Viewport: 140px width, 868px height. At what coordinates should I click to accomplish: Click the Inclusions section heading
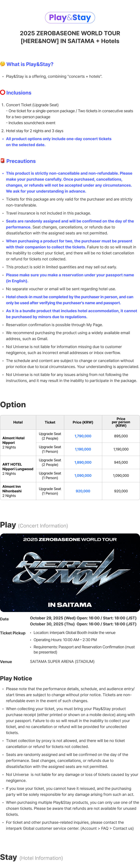pos(19,93)
